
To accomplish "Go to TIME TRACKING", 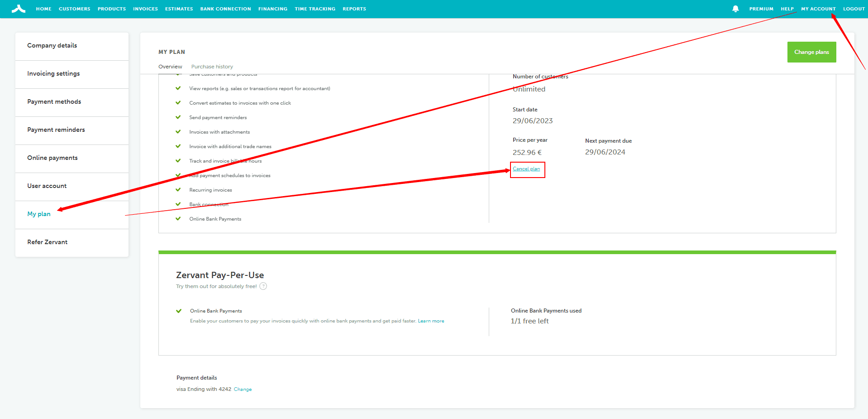I will 315,9.
